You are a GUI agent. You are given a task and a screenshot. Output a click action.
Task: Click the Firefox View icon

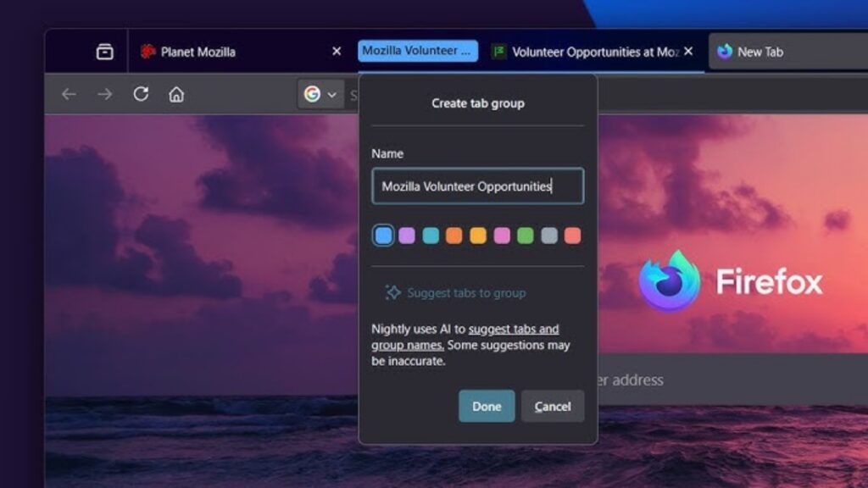click(103, 51)
